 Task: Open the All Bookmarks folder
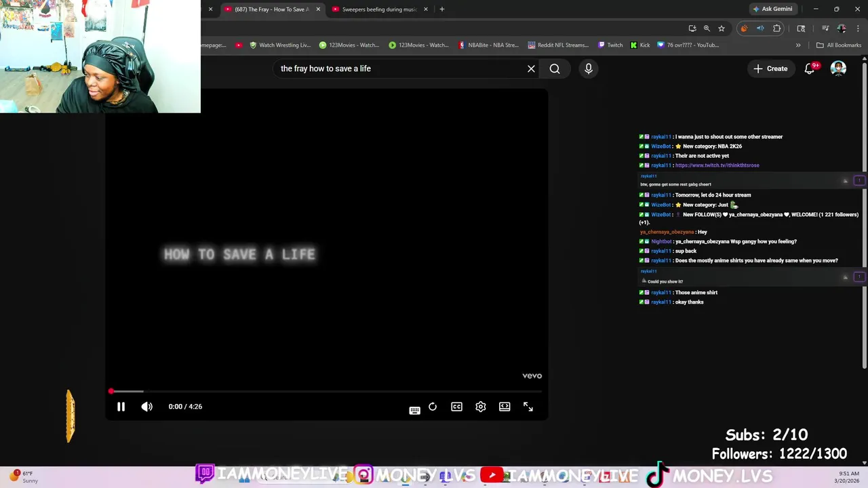839,45
